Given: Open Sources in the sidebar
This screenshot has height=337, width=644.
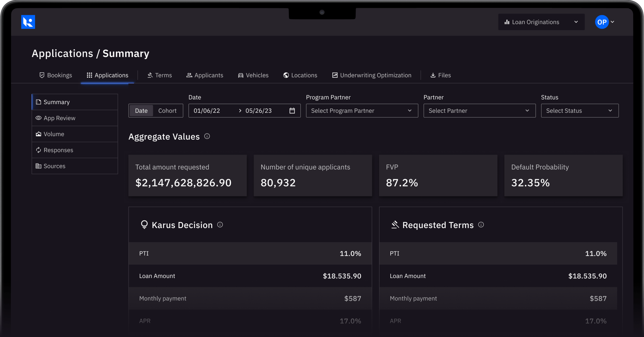Looking at the screenshot, I should (54, 166).
